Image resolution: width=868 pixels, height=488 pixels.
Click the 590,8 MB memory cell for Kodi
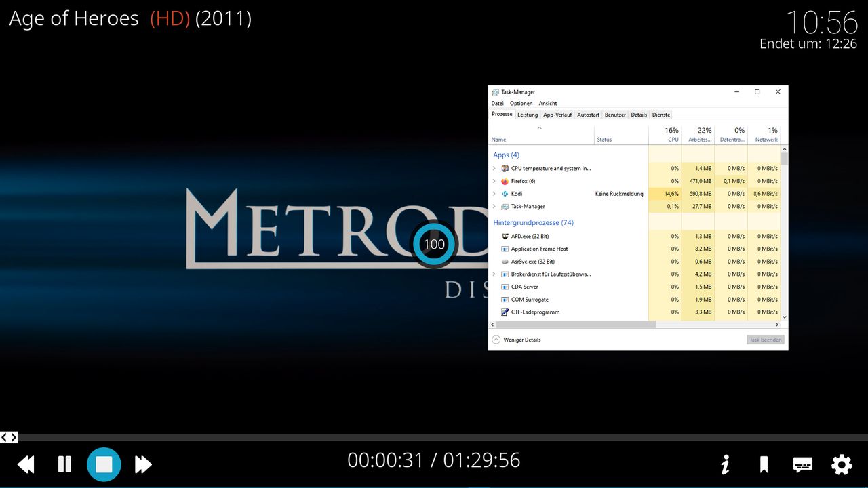click(698, 194)
